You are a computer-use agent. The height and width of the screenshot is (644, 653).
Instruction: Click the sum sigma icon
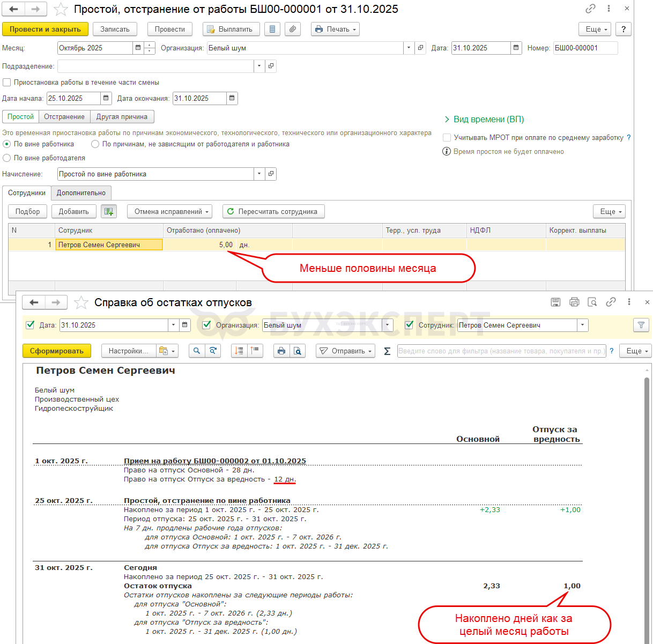387,351
